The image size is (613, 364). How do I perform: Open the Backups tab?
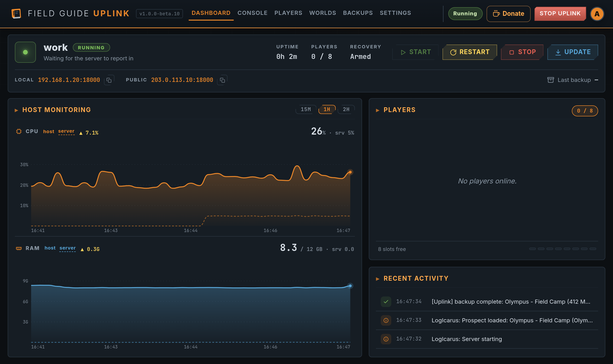(x=358, y=13)
